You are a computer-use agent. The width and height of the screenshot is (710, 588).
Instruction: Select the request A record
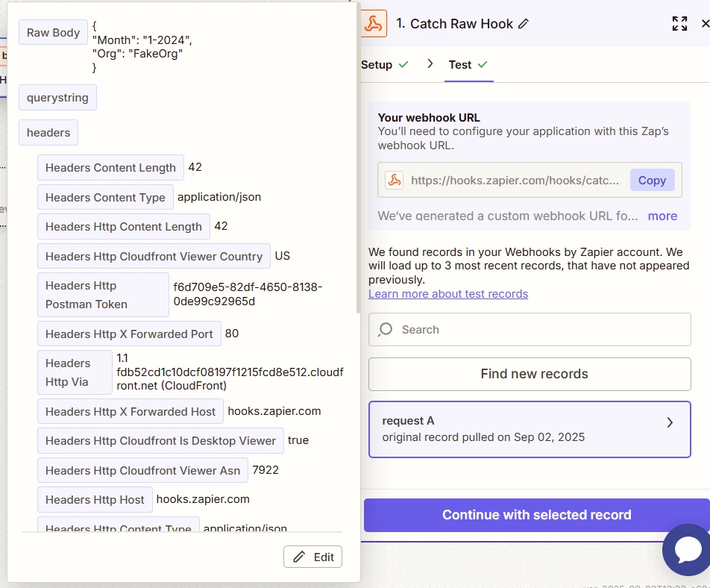[x=530, y=429]
